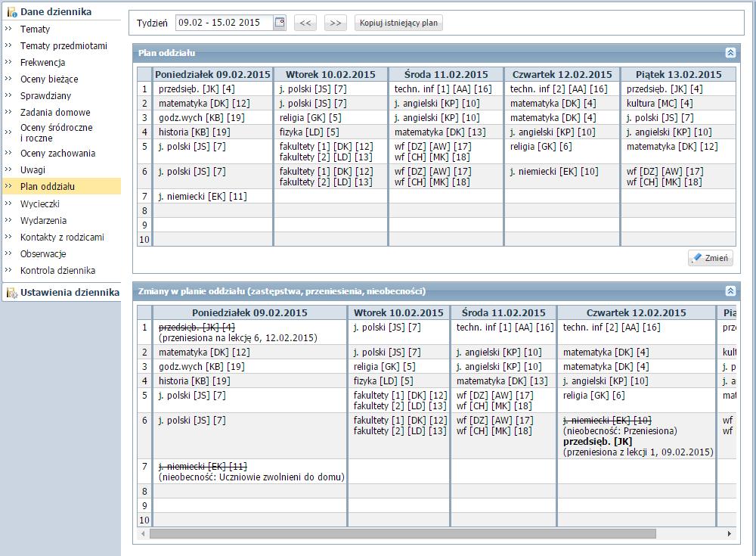The height and width of the screenshot is (556, 756).
Task: Open Tematy in the sidebar
Action: tap(35, 29)
